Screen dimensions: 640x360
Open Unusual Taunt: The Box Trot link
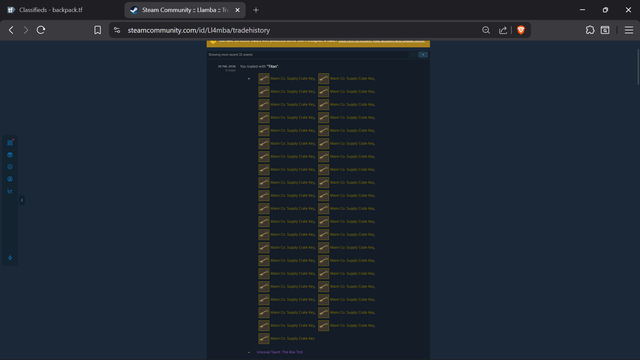point(280,352)
